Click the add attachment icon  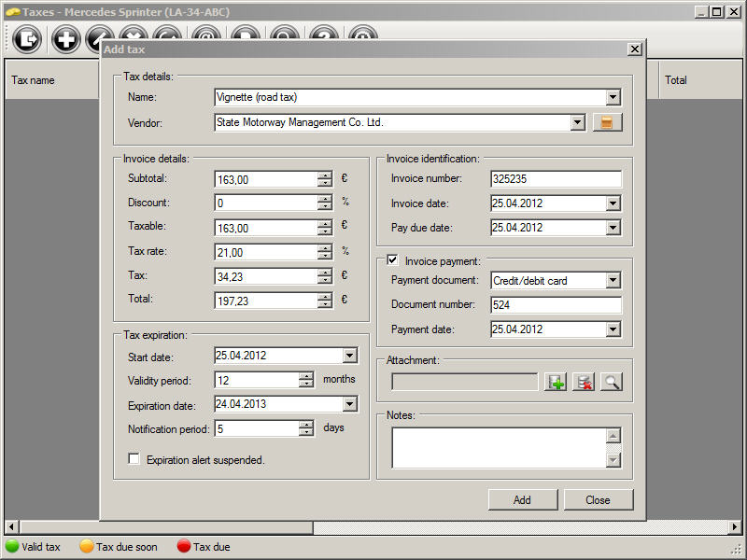[x=556, y=382]
